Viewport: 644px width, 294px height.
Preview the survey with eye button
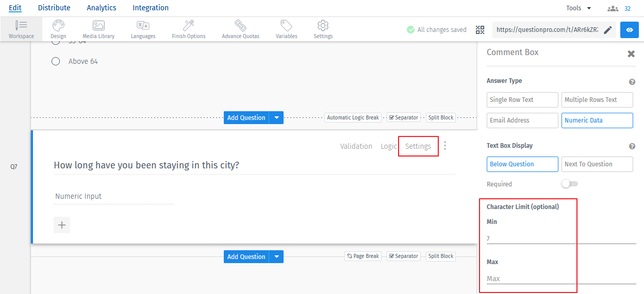pos(630,30)
